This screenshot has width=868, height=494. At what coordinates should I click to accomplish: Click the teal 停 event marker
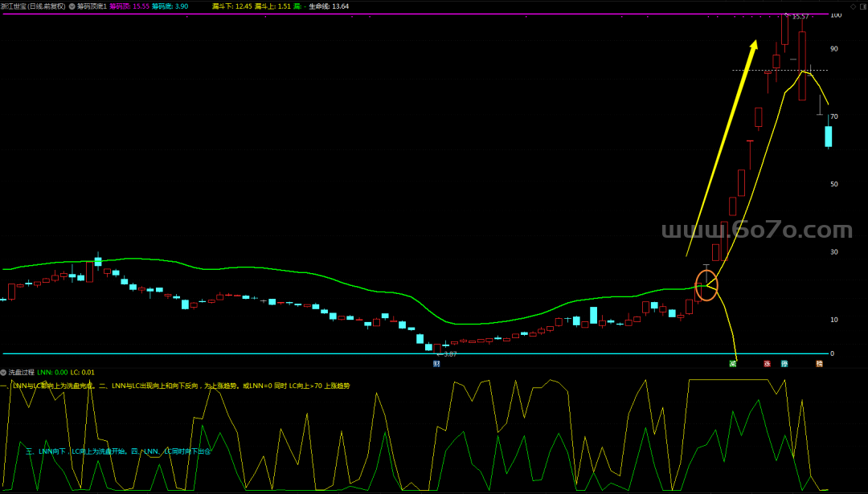coord(784,364)
